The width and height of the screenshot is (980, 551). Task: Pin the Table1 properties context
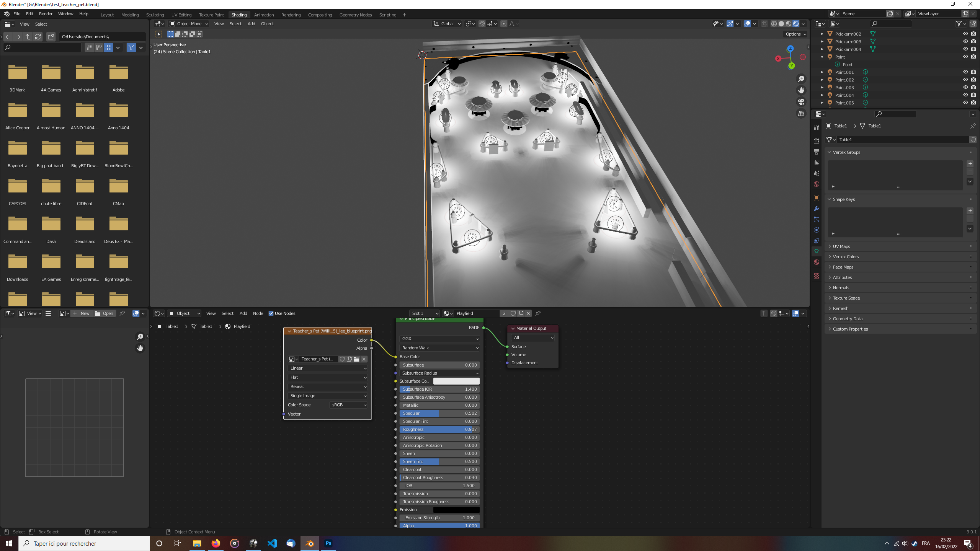tap(973, 126)
